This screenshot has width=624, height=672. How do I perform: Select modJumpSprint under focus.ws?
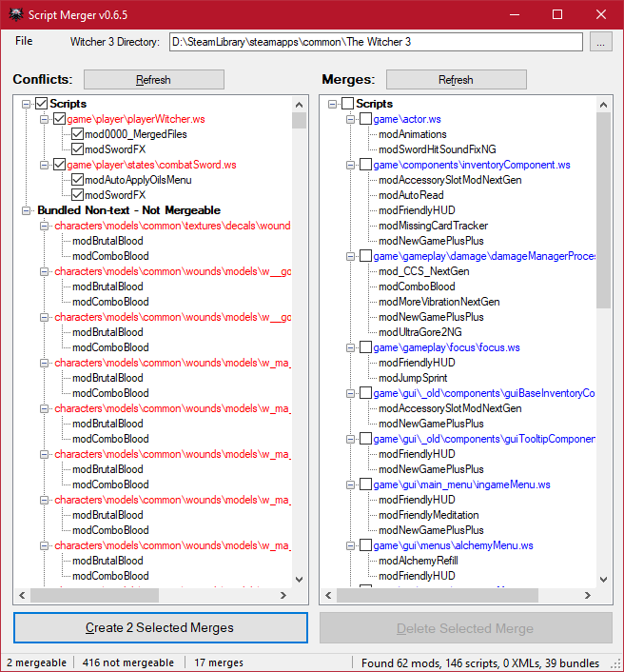(413, 378)
